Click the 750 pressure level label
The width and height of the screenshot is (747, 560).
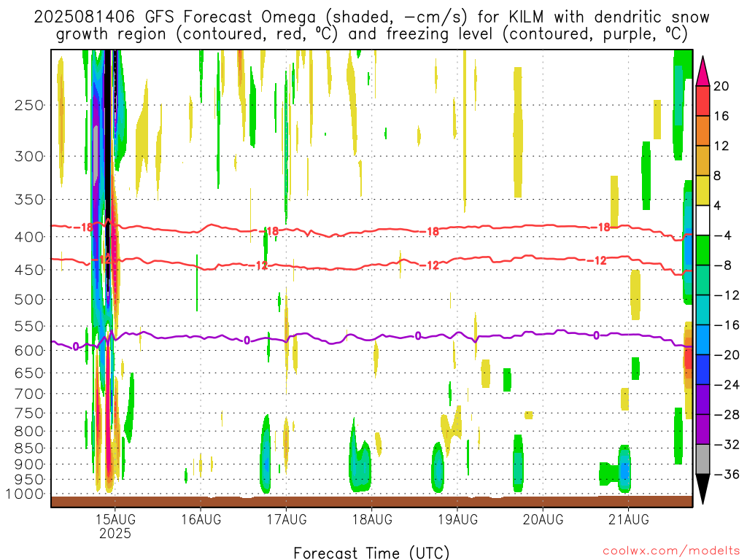click(29, 413)
